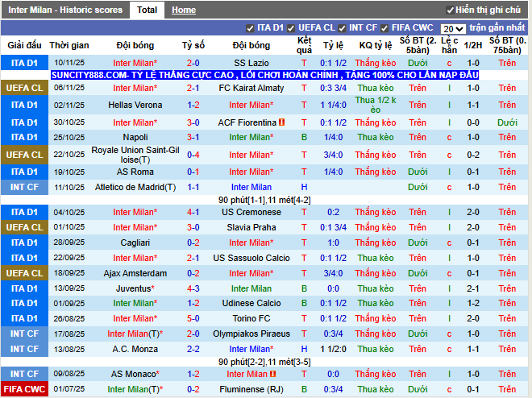532x398 pixels.
Task: Open Hellas Verona team link
Action: [x=135, y=105]
